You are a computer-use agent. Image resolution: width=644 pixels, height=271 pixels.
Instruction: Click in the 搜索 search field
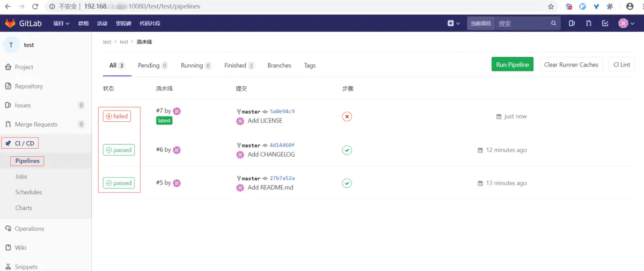click(x=521, y=24)
